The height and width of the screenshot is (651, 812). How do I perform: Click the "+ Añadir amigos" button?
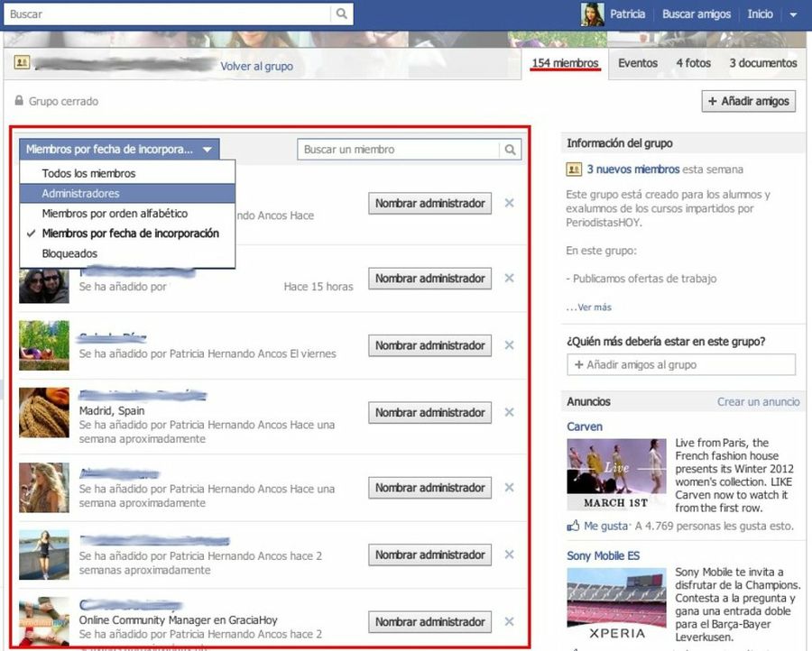748,100
